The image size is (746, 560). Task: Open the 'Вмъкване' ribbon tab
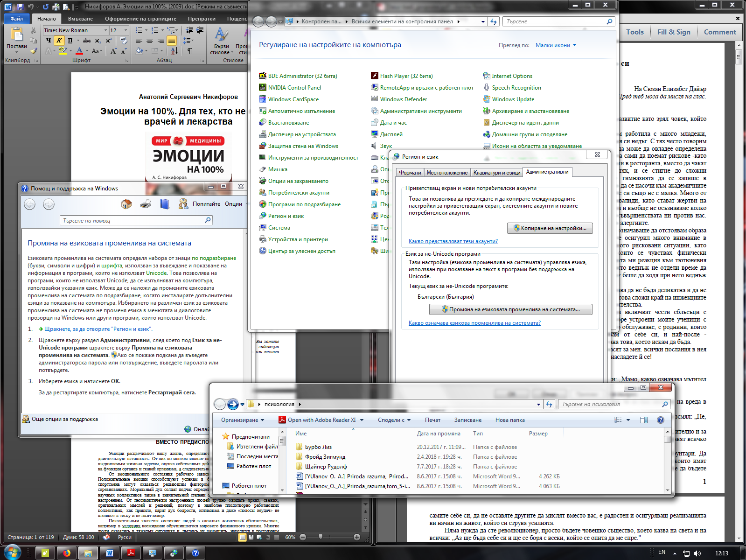80,19
